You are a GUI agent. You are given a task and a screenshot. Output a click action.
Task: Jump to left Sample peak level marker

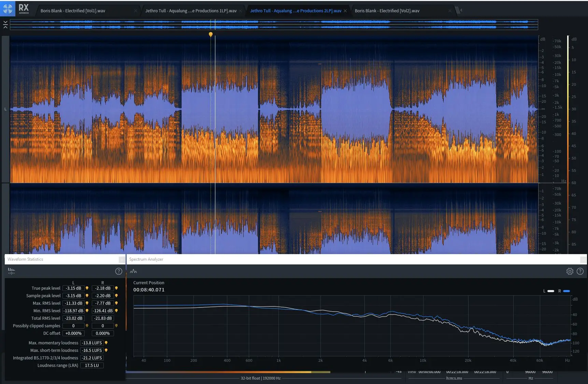click(x=87, y=296)
